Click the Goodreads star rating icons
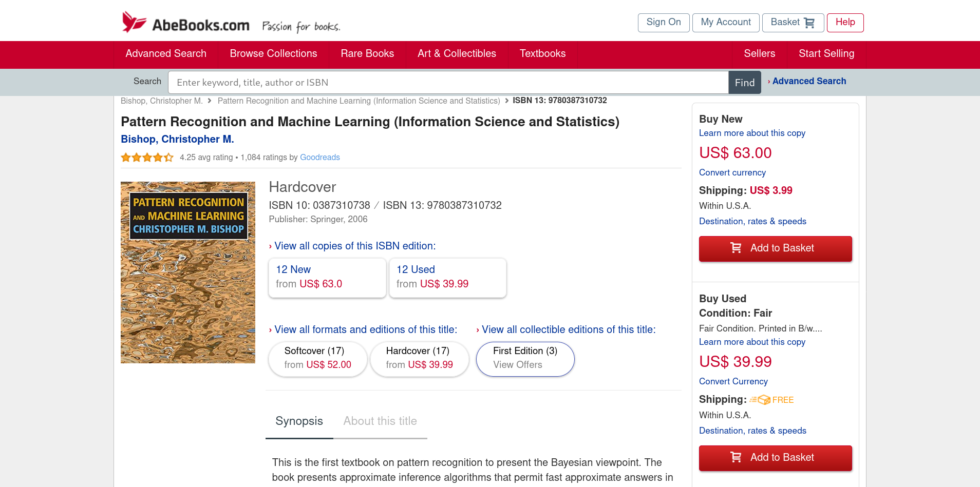The height and width of the screenshot is (487, 980). tap(147, 158)
